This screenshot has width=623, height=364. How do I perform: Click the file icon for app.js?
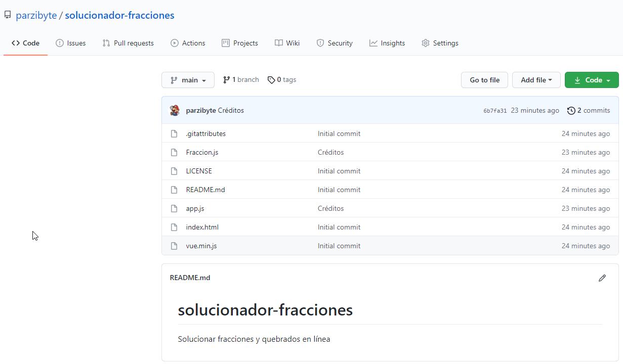click(174, 208)
